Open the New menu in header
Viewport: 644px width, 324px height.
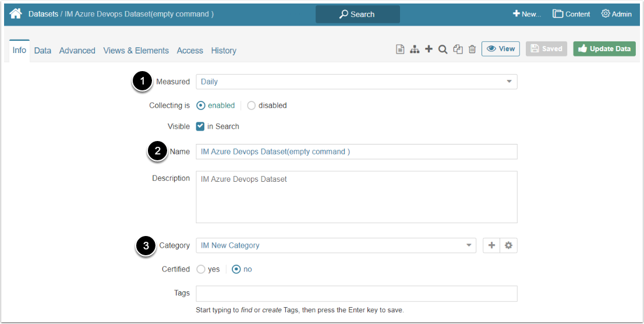(x=526, y=14)
